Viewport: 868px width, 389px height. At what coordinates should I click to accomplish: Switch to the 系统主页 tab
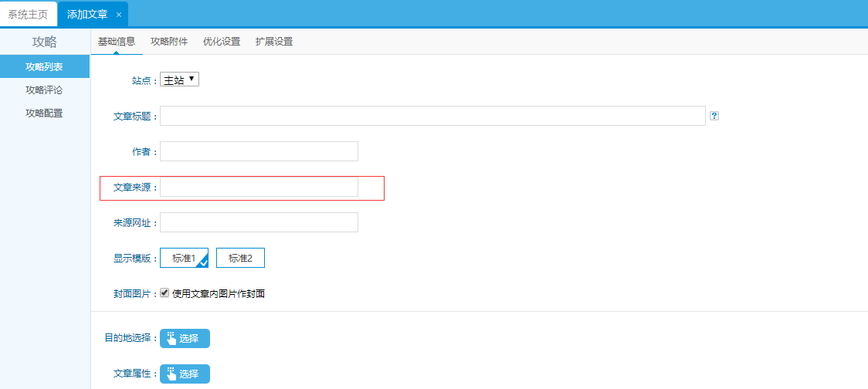click(28, 15)
